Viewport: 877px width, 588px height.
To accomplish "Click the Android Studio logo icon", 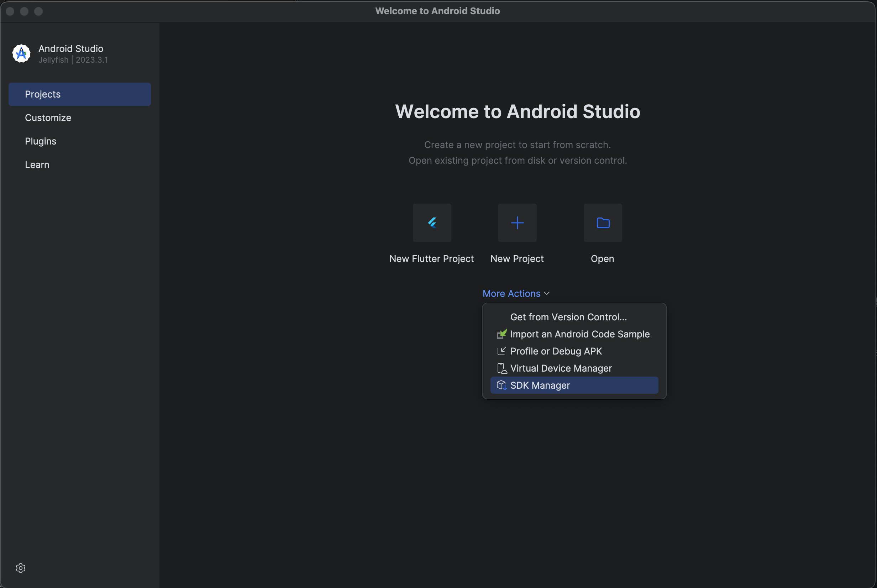I will point(21,54).
